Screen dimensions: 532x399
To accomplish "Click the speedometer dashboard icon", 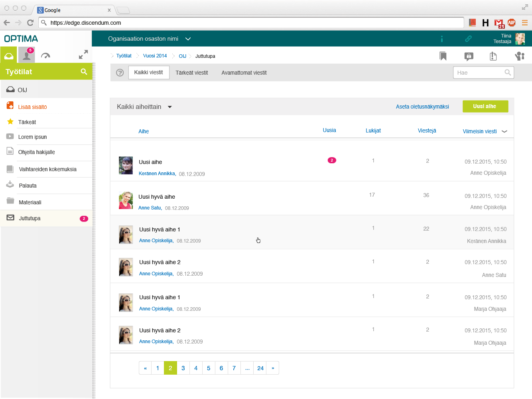I will [x=45, y=56].
